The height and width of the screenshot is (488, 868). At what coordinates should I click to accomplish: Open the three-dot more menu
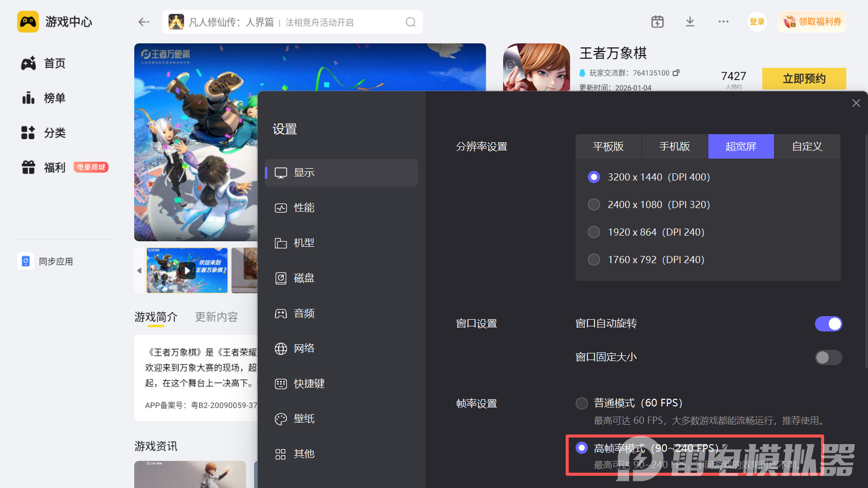723,21
